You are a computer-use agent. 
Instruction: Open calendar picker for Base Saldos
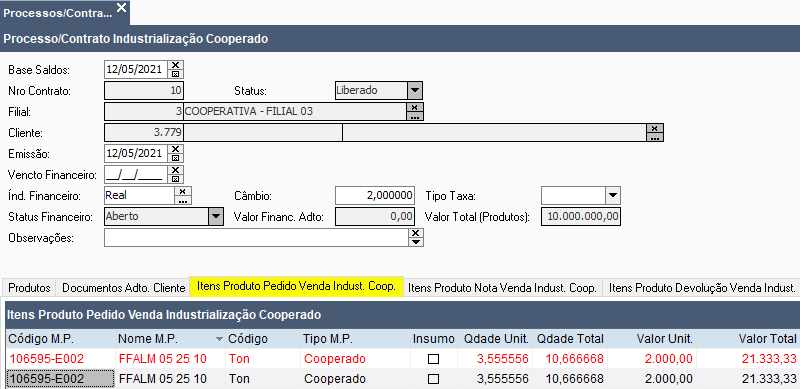(x=175, y=74)
